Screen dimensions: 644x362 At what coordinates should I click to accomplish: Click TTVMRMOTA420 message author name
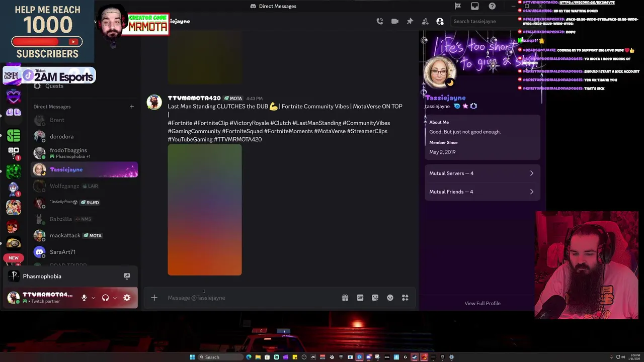coord(194,99)
